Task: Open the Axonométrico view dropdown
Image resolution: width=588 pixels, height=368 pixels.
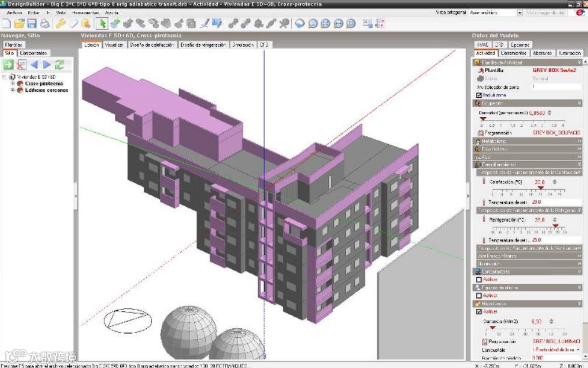Action: 519,13
